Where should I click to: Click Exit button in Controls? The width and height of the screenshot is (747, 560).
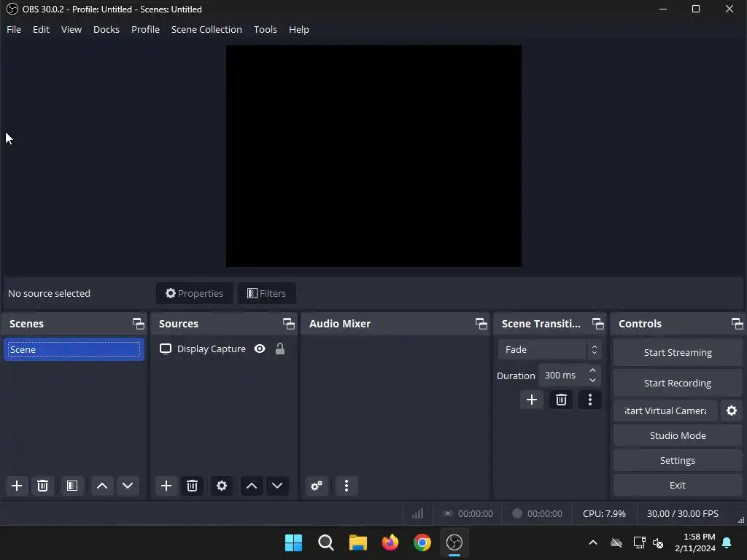point(678,485)
